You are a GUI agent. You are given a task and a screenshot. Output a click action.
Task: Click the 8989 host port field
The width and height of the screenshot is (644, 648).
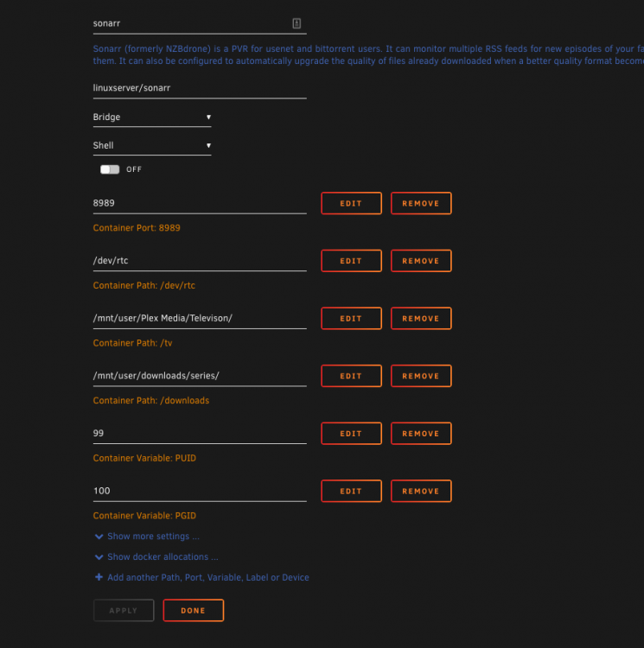(200, 203)
